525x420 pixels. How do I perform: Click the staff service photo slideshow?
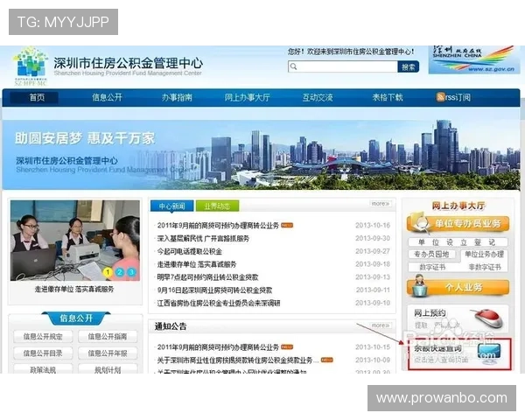[x=75, y=241]
